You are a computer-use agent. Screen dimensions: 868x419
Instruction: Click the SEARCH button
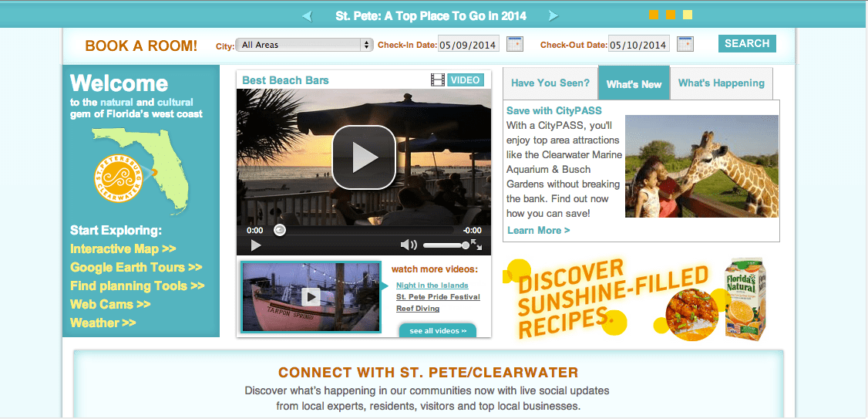point(747,43)
